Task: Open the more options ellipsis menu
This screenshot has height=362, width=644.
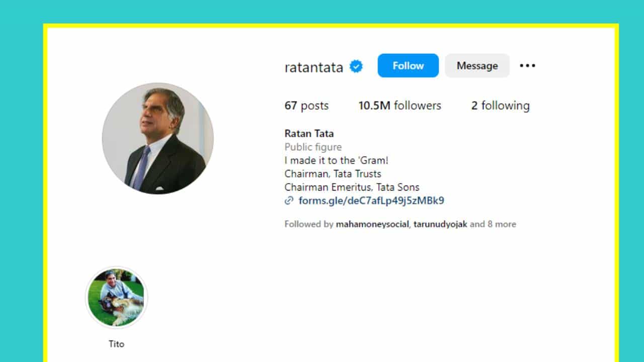Action: coord(527,65)
